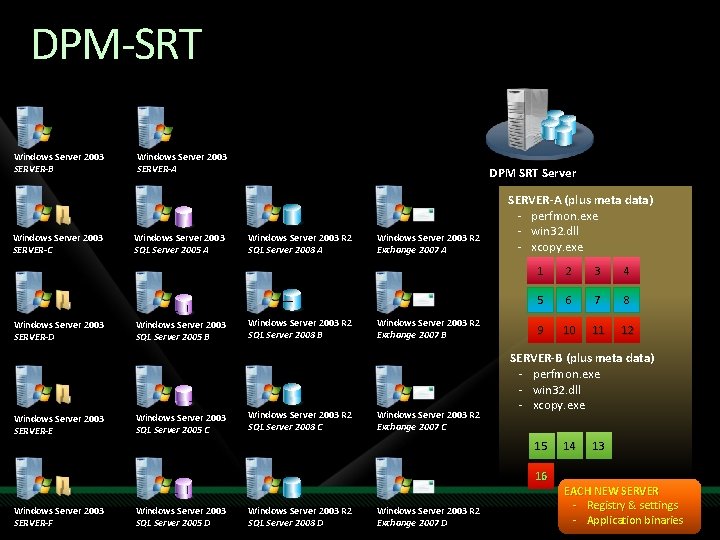The image size is (720, 540).
Task: Select green block number 15
Action: tap(541, 445)
